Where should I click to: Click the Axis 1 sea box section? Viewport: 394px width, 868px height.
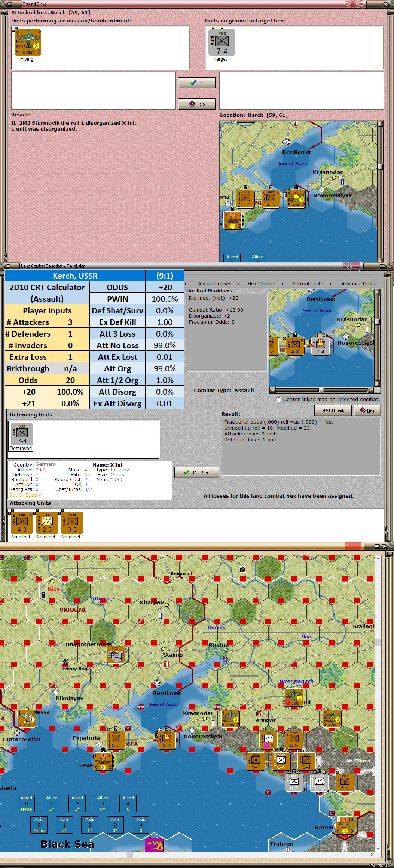(64, 825)
